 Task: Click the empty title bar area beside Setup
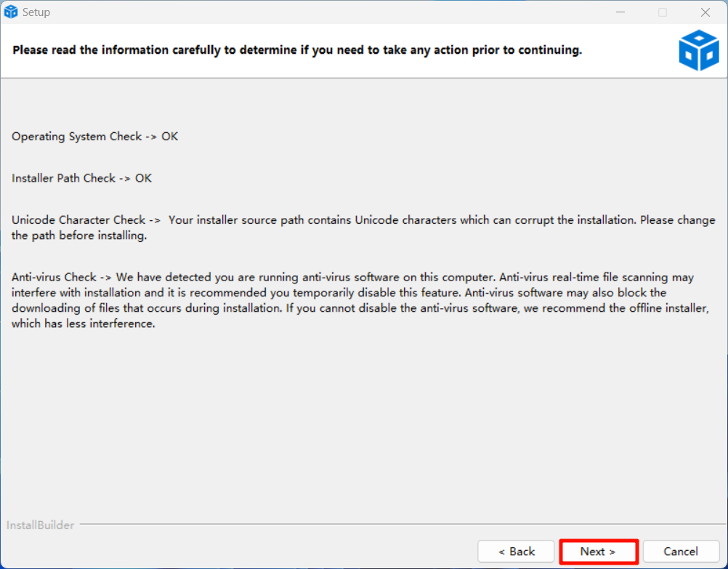point(327,12)
